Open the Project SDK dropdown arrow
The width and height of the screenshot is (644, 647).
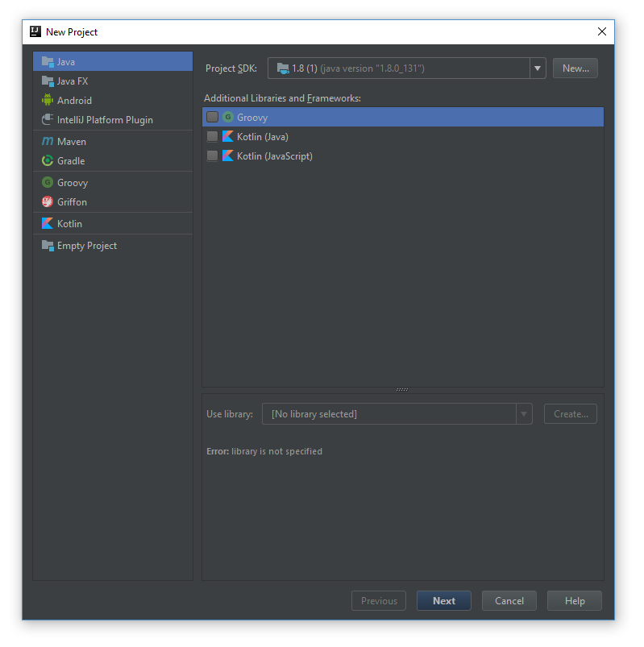pyautogui.click(x=538, y=68)
